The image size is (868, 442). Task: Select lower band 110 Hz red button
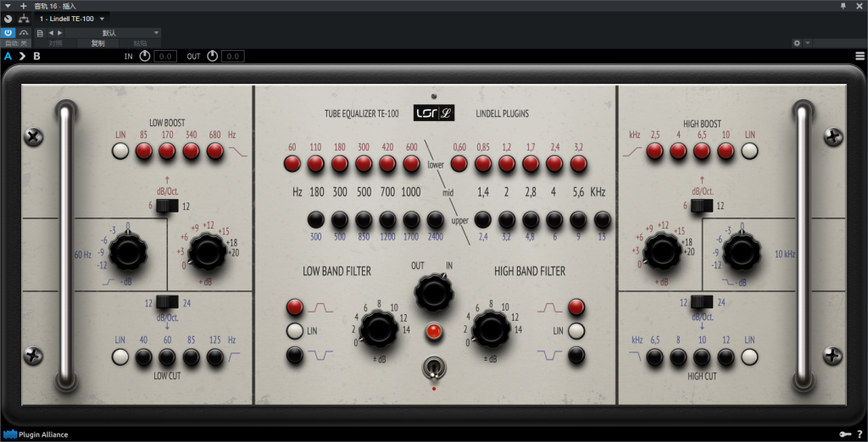(315, 163)
